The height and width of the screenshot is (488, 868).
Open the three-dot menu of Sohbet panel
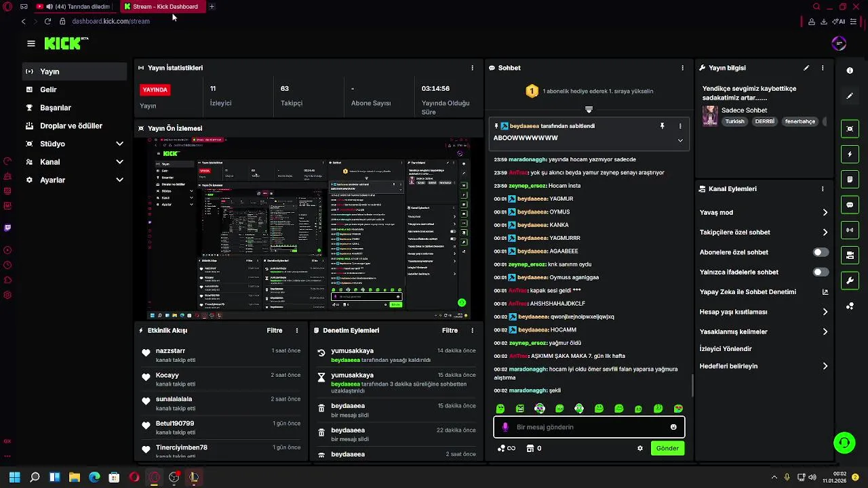pos(682,68)
